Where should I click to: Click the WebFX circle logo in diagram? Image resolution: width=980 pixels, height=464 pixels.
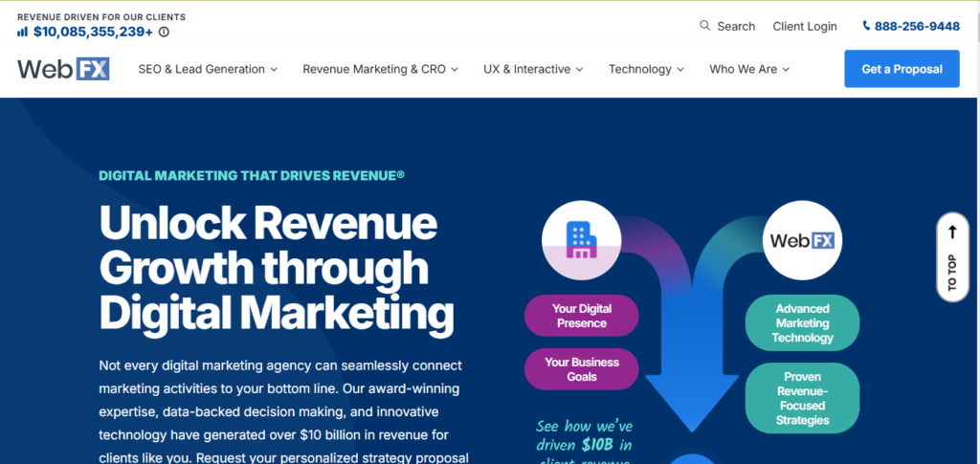click(x=802, y=240)
